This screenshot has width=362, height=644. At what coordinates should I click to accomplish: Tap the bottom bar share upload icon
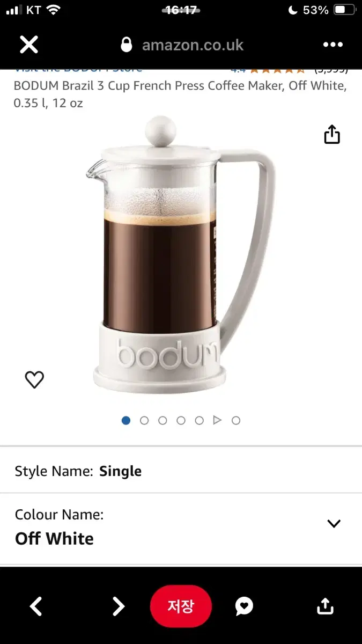325,606
